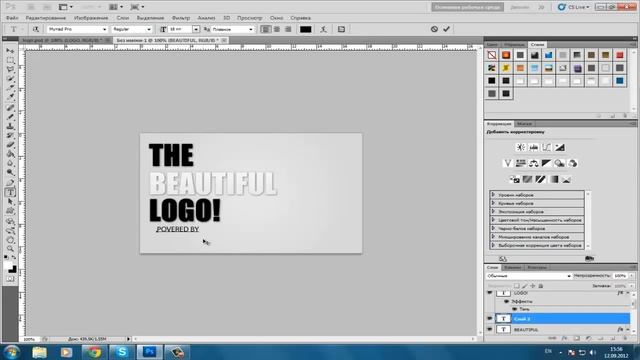The image size is (640, 360).
Task: Open Skype from the taskbar
Action: coord(121,352)
